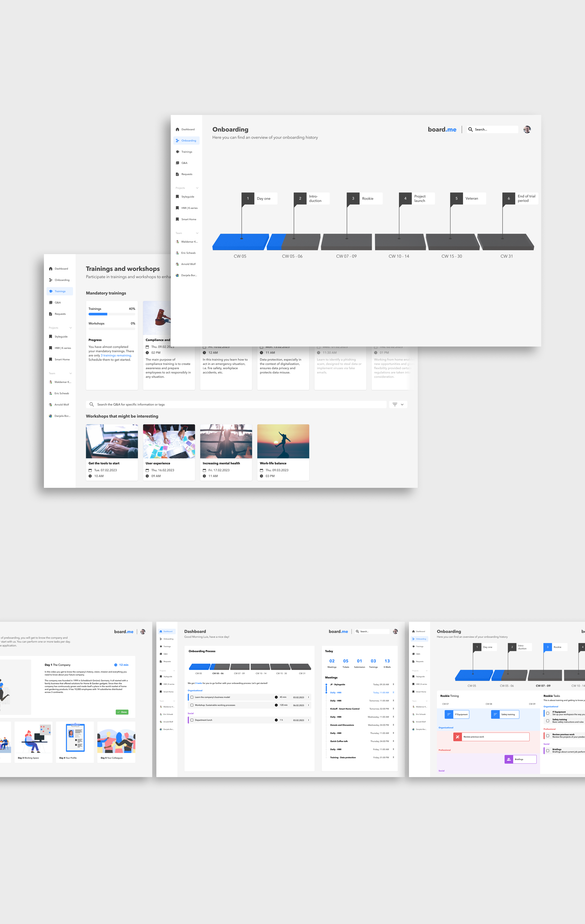Viewport: 585px width, 924px height.
Task: Click the Dashboard home icon in Trainings window sidebar
Action: point(51,269)
